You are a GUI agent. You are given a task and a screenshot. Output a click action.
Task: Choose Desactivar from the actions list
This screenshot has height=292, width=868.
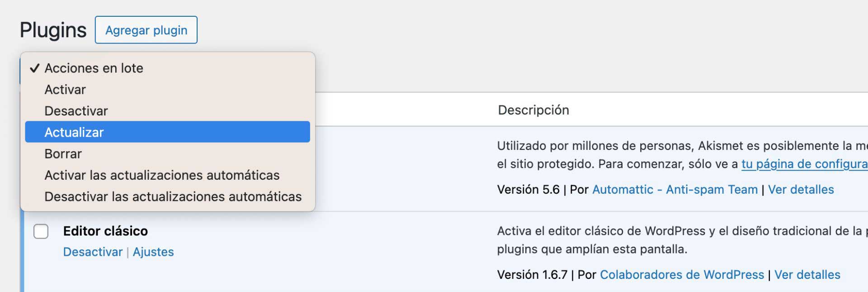(75, 110)
